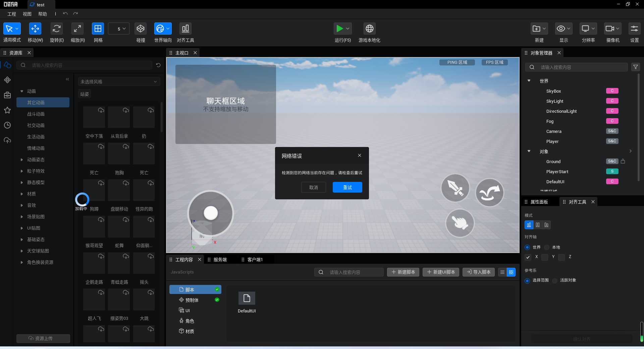Activate the 旋转(E) rotate tool
The width and height of the screenshot is (644, 349).
point(57,29)
